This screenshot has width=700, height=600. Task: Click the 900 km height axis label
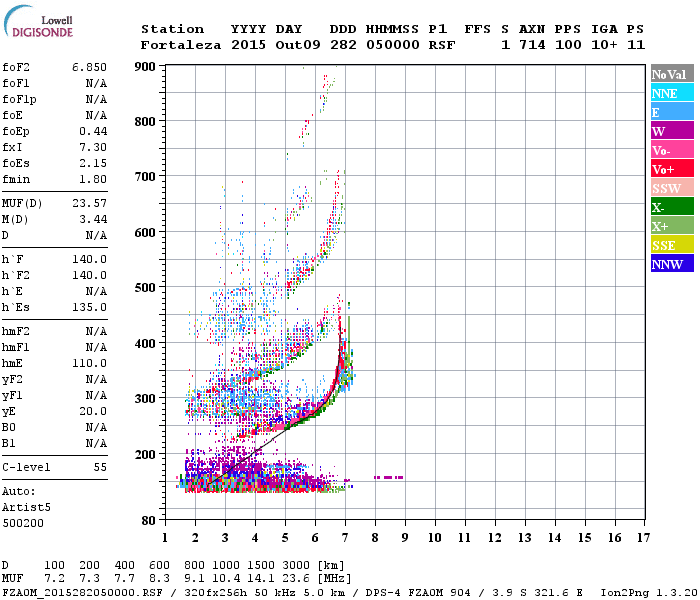145,67
